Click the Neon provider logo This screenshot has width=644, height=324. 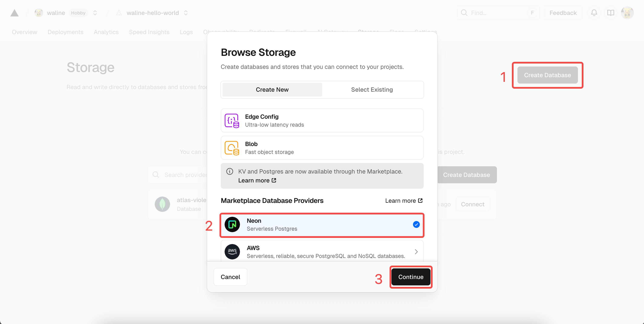[232, 224]
